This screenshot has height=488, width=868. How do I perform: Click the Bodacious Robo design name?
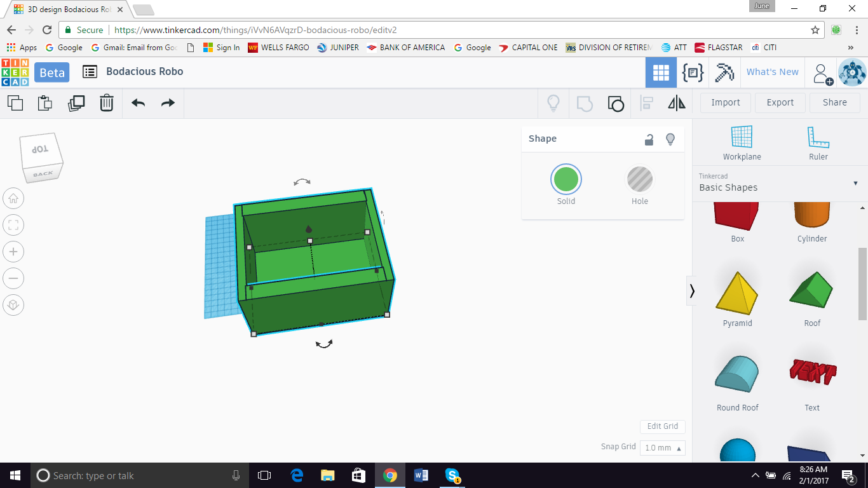click(144, 72)
